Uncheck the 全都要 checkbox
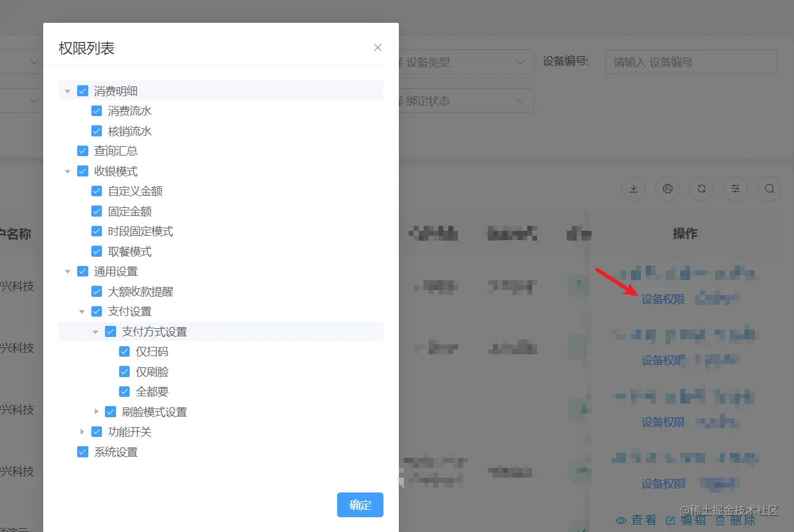 pos(124,391)
